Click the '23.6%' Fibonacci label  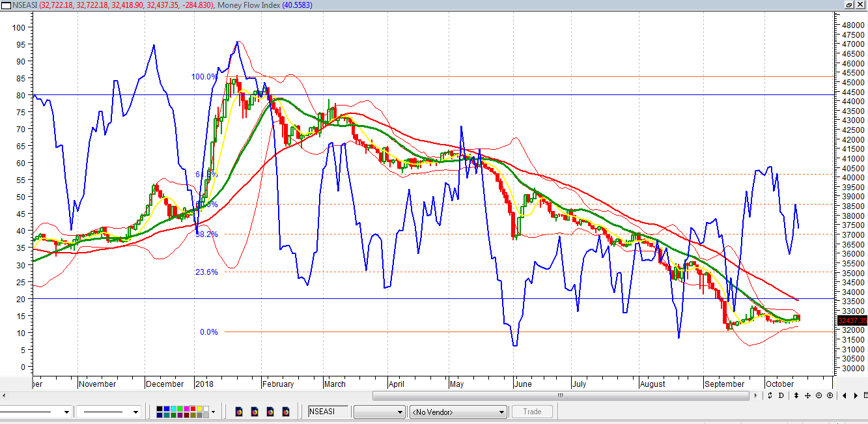pyautogui.click(x=206, y=272)
